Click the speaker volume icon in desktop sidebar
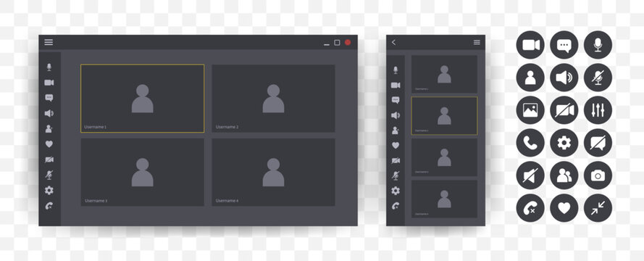 (49, 113)
